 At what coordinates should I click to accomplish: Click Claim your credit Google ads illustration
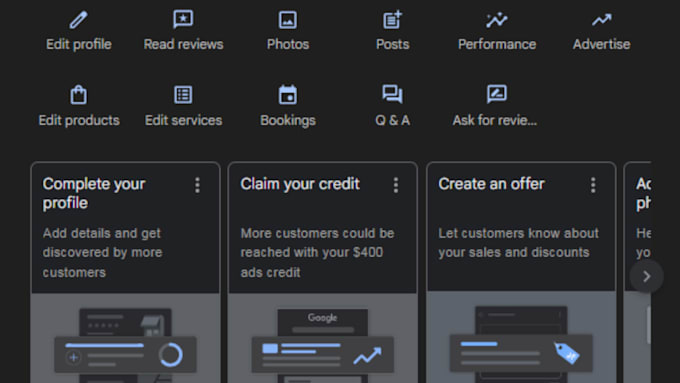323,338
